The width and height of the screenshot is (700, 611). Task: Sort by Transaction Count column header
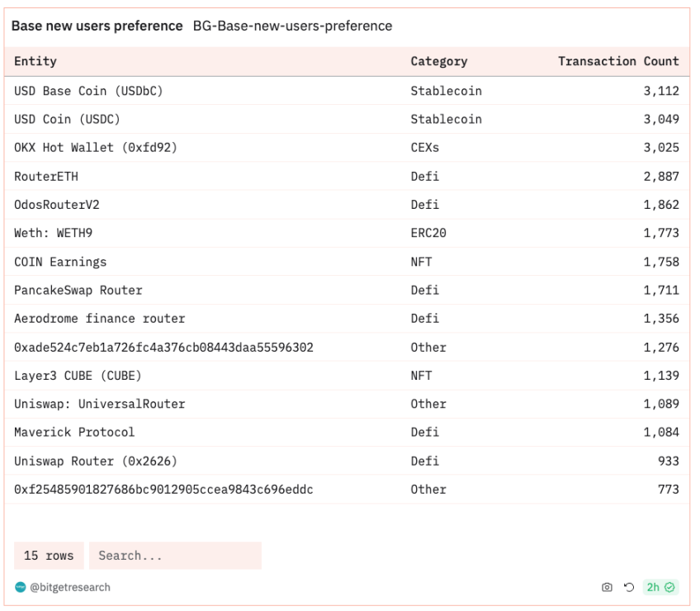tap(618, 61)
